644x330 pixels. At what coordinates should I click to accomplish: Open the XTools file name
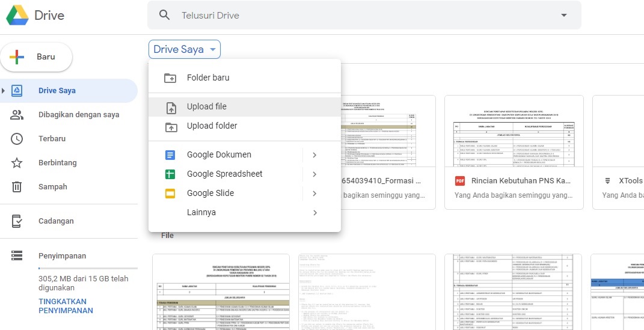click(x=631, y=180)
